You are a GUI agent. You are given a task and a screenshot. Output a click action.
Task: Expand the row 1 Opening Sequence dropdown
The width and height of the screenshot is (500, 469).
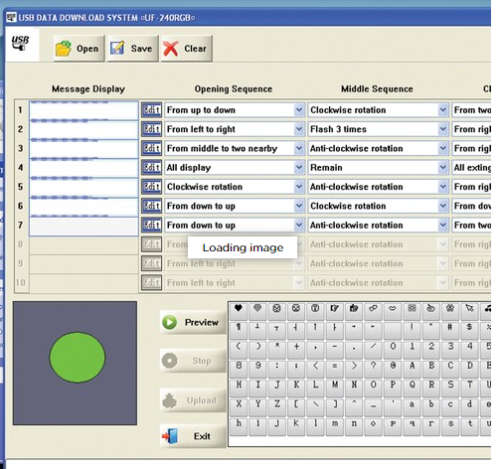point(299,110)
